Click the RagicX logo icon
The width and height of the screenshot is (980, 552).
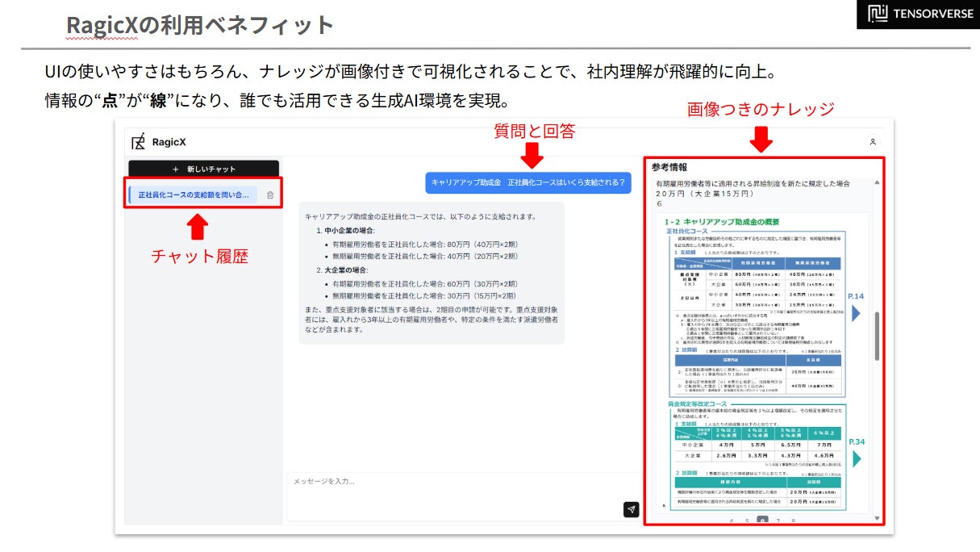point(138,141)
